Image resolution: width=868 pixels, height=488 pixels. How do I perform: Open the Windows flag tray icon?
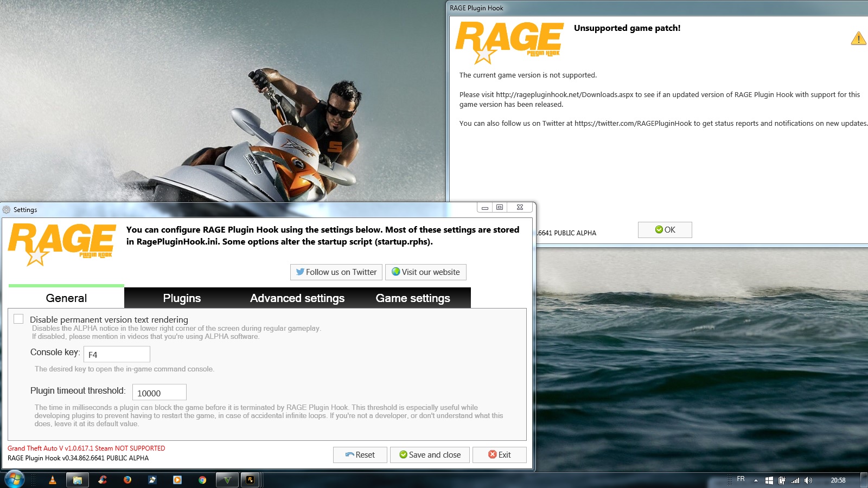pos(769,480)
